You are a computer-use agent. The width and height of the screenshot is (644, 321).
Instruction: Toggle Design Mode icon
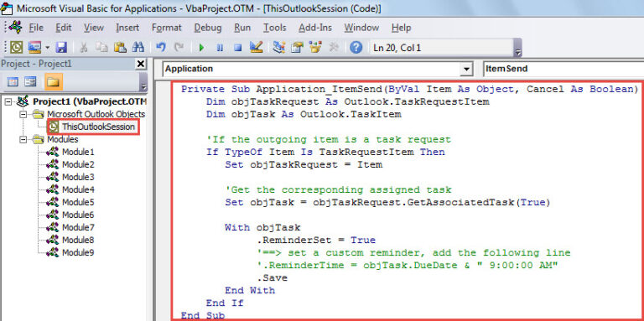click(257, 48)
